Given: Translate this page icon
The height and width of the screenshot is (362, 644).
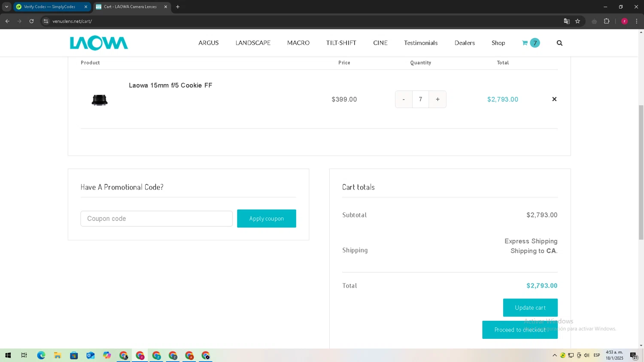Looking at the screenshot, I should (x=567, y=21).
